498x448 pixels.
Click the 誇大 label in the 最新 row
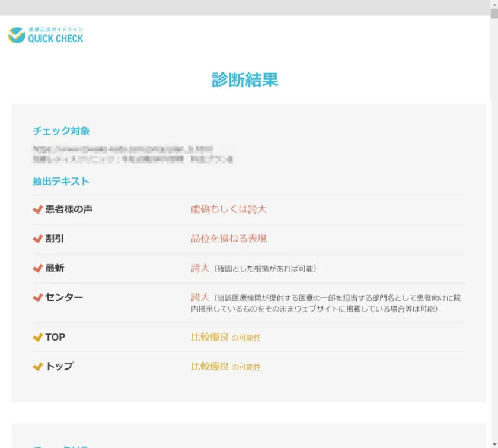point(200,268)
